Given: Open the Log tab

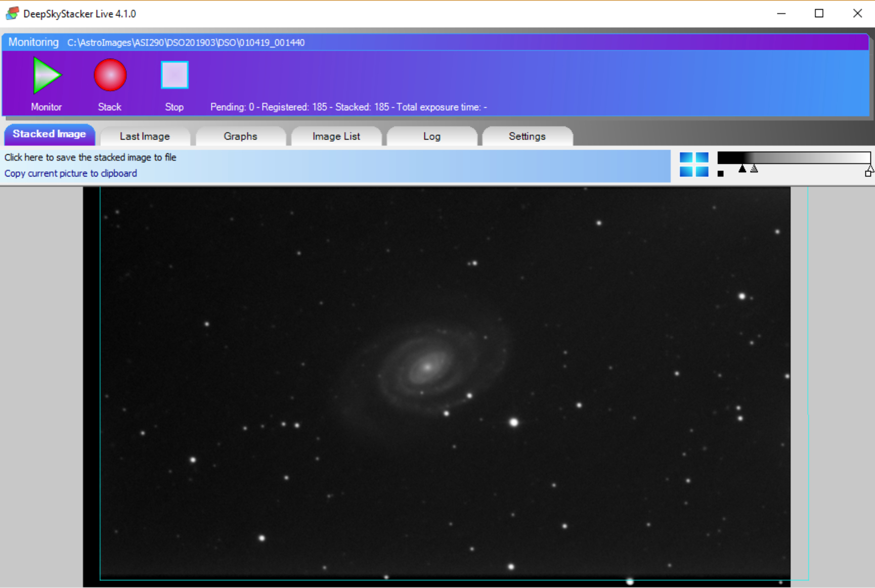Looking at the screenshot, I should coord(431,137).
